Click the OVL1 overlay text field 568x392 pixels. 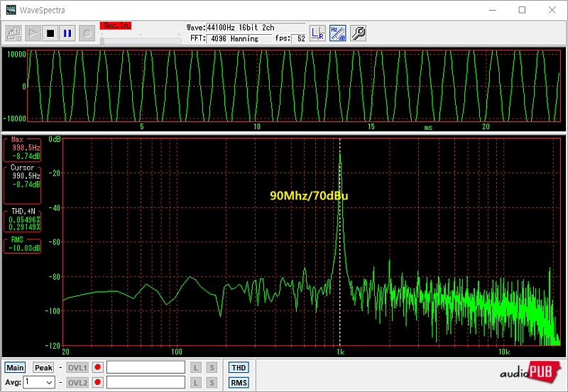[x=145, y=368]
